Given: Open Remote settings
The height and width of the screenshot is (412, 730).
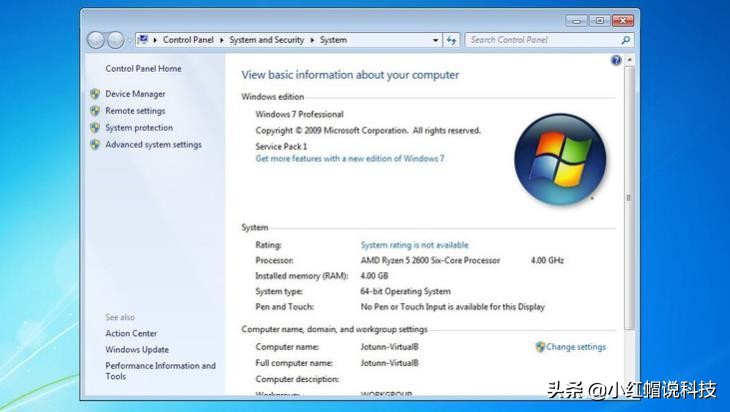Looking at the screenshot, I should [135, 111].
